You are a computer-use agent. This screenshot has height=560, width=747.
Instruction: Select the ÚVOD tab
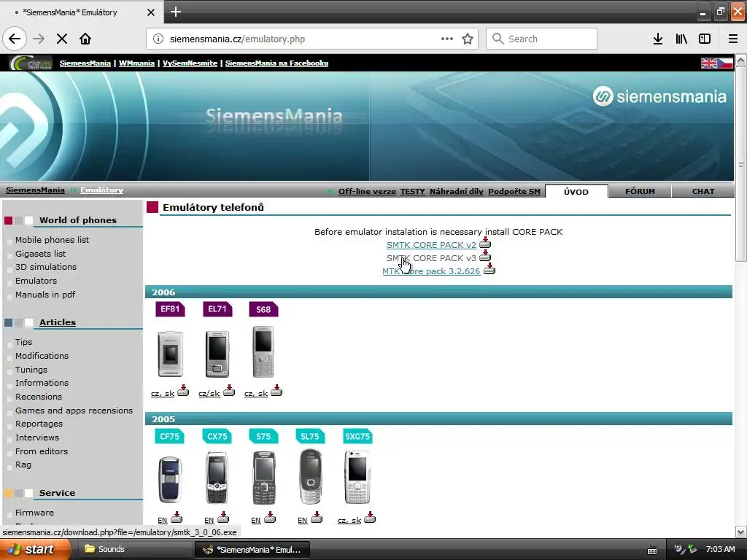coord(576,192)
